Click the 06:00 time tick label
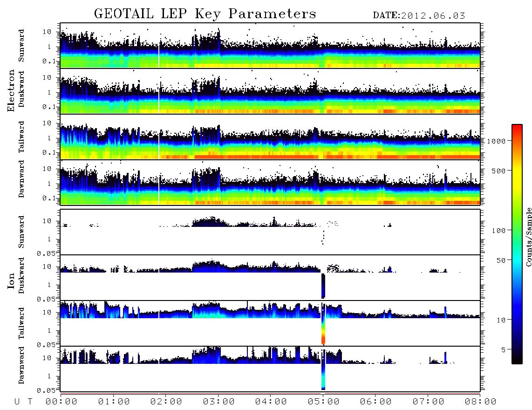Screen dimensions: 532x410 pos(375,402)
